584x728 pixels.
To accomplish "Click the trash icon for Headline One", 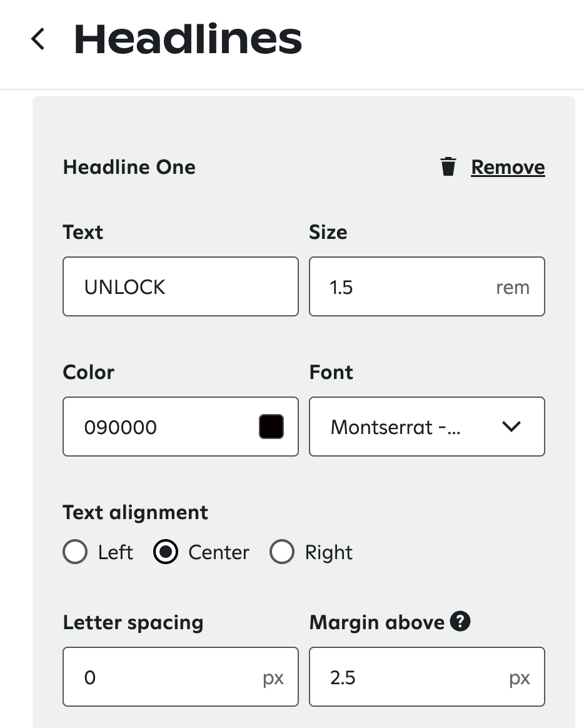I will [448, 167].
